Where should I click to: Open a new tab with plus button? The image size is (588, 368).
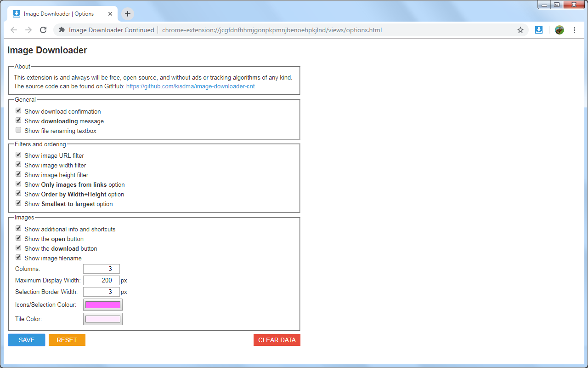coord(128,14)
